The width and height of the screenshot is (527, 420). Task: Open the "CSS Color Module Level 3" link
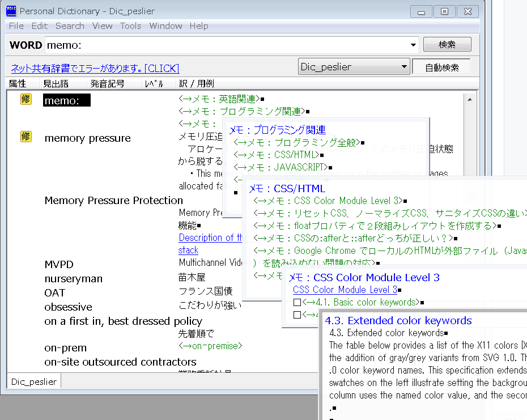[x=345, y=290]
